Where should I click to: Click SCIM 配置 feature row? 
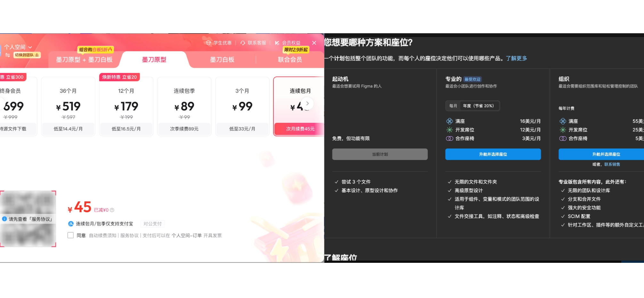tap(575, 216)
